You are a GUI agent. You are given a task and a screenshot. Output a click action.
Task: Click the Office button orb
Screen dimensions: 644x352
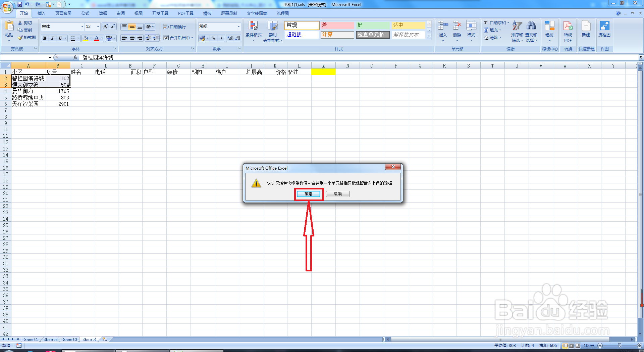pos(7,7)
